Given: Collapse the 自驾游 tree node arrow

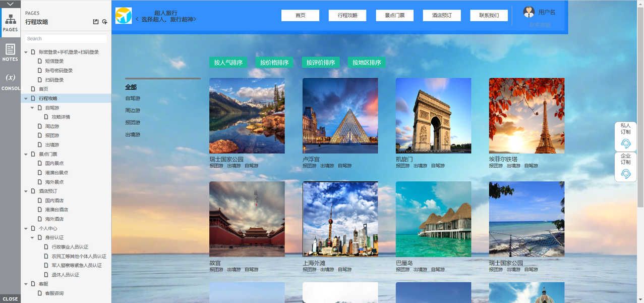Looking at the screenshot, I should [x=32, y=108].
